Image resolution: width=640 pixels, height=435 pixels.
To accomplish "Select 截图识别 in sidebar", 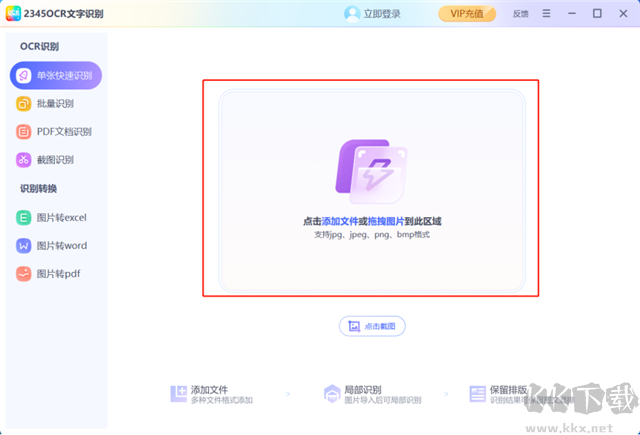I will pos(56,160).
